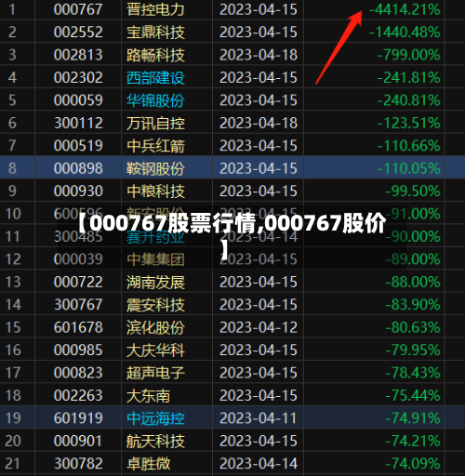Click the -99.50% value
465x476 pixels.
click(413, 191)
